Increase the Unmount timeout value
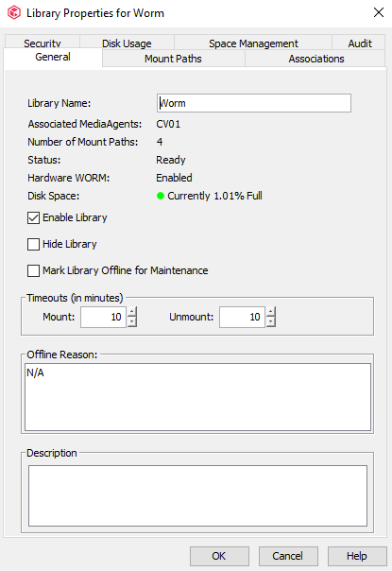 point(270,312)
